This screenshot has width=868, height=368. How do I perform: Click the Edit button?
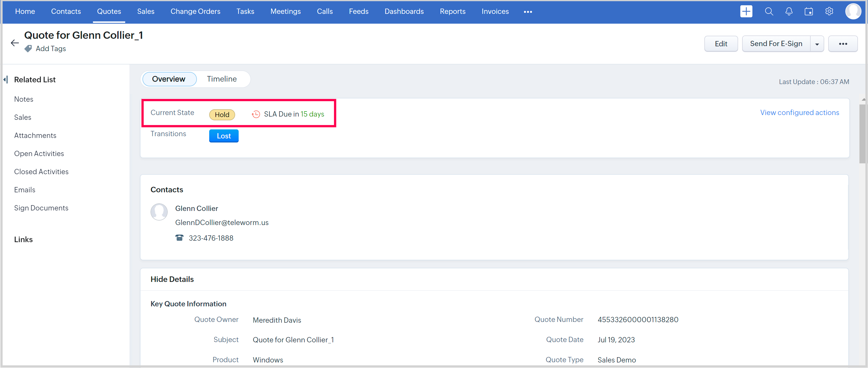pyautogui.click(x=721, y=44)
